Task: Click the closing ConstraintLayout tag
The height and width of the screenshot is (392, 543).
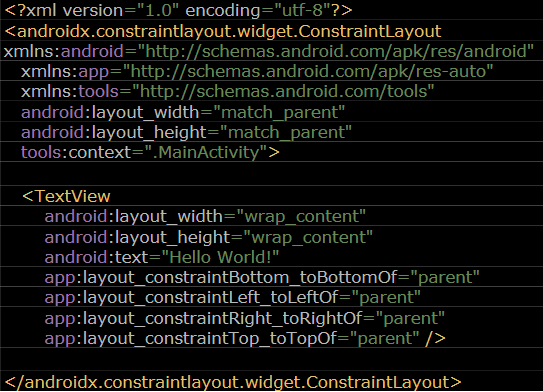Action: tap(233, 383)
